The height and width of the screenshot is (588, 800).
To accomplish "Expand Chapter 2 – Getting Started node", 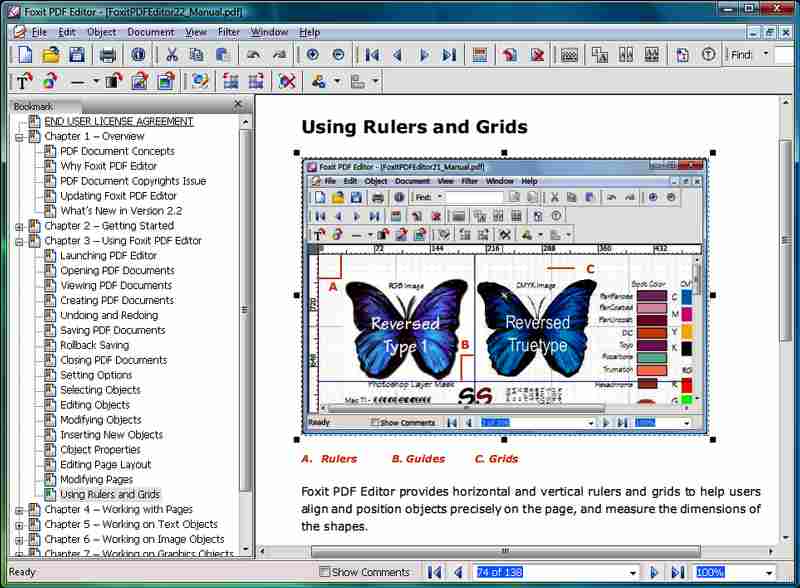I will click(x=19, y=227).
